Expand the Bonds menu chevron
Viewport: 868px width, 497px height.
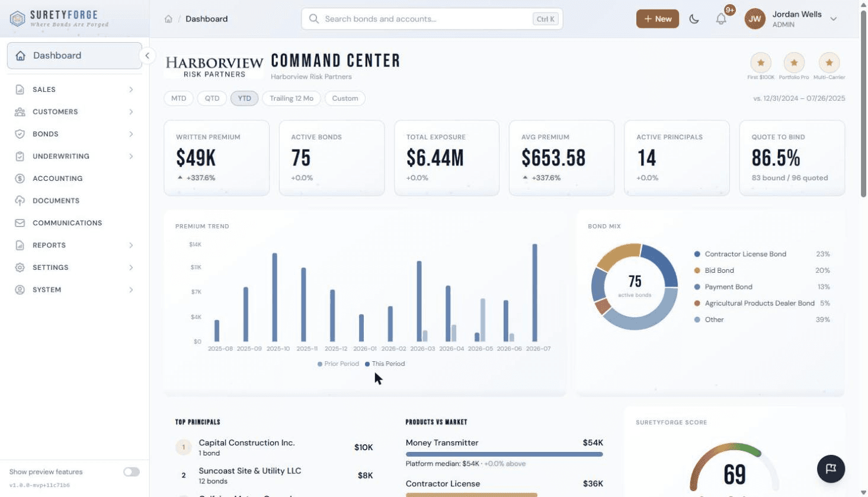(131, 134)
